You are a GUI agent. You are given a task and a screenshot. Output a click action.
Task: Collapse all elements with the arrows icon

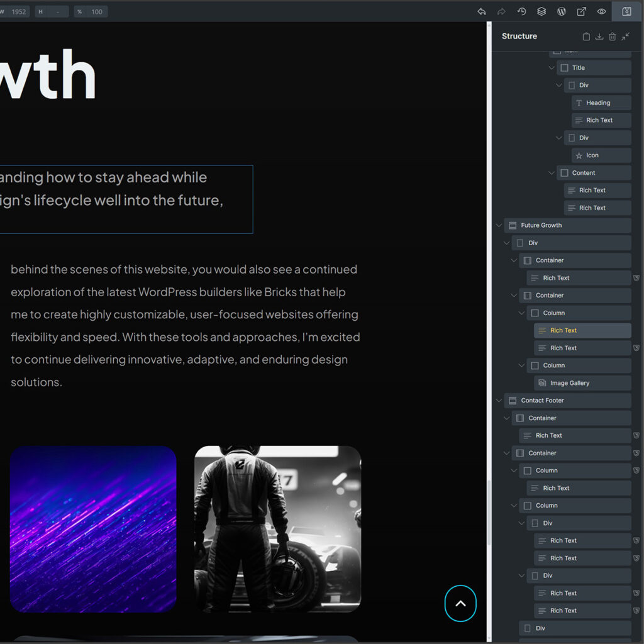(626, 36)
